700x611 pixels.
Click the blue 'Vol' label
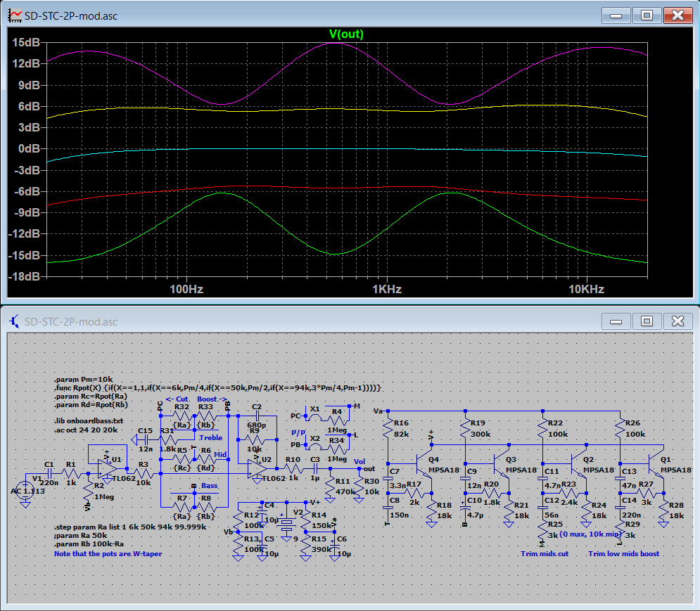(x=359, y=462)
